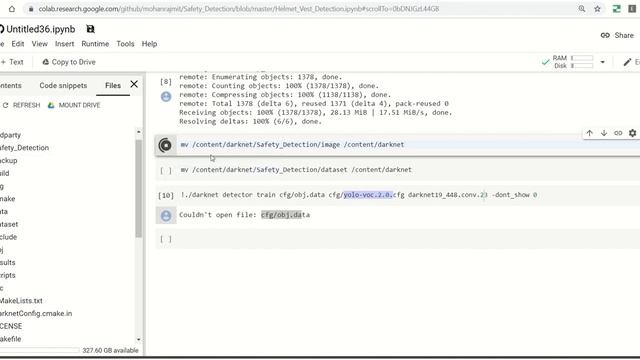Viewport: 640px width, 360px height.
Task: Select the results folder in file list
Action: point(7,262)
